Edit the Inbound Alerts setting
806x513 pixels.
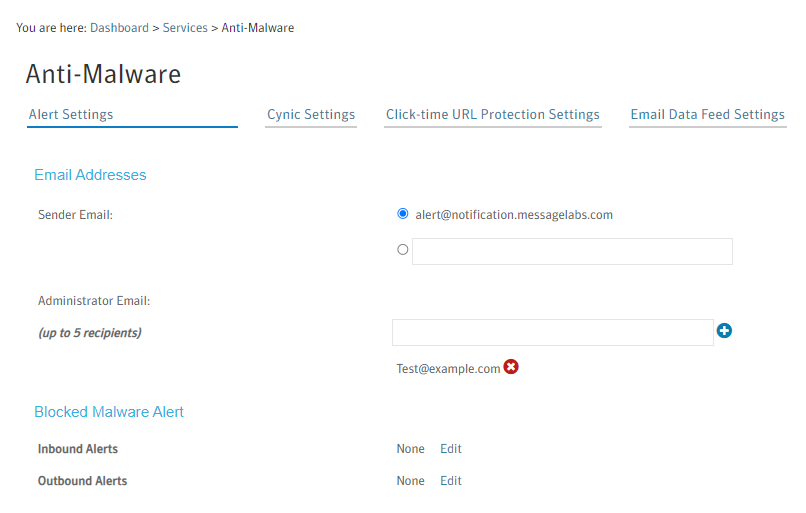coord(451,449)
